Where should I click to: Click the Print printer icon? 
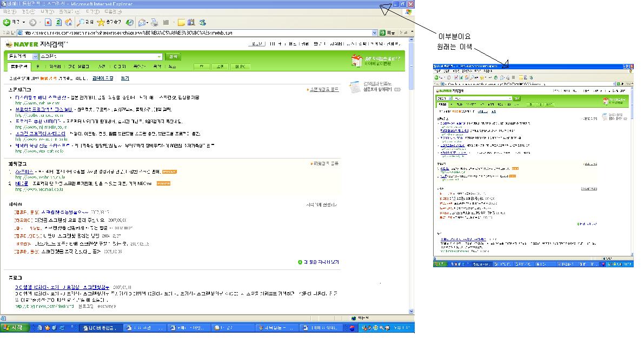point(155,22)
